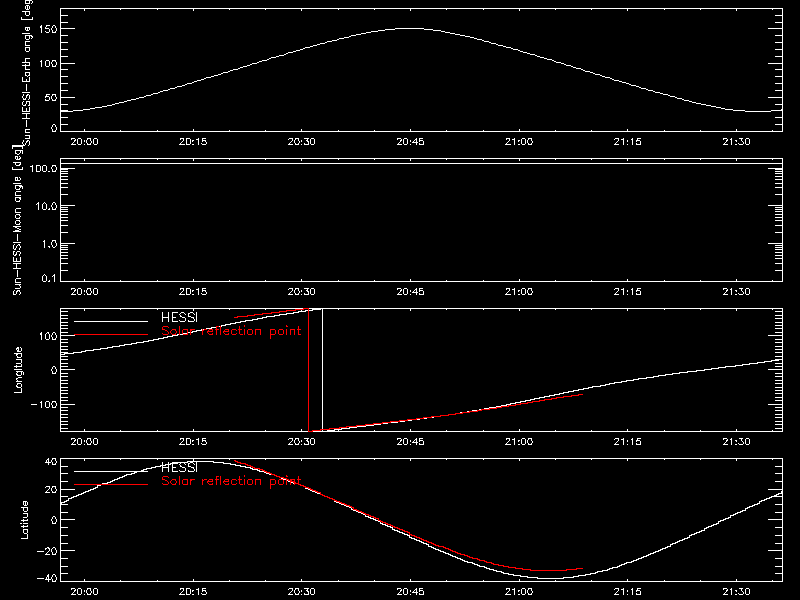The image size is (800, 600).
Task: Click the 21:00 time label under Latitude plot
Action: point(519,592)
